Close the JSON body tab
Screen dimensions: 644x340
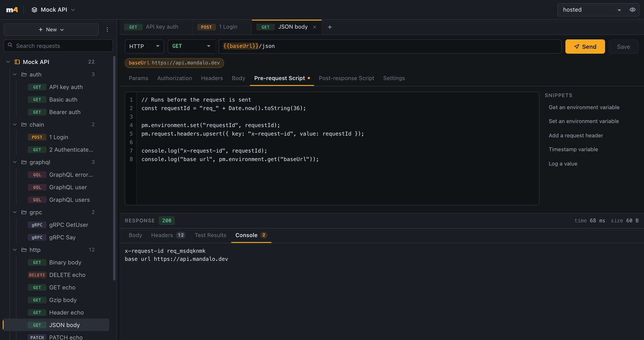point(315,27)
